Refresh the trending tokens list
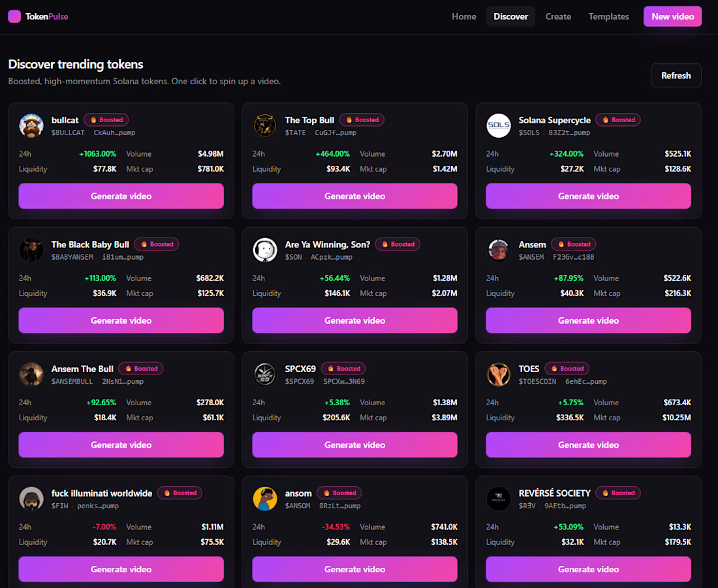The width and height of the screenshot is (718, 588). (x=676, y=76)
